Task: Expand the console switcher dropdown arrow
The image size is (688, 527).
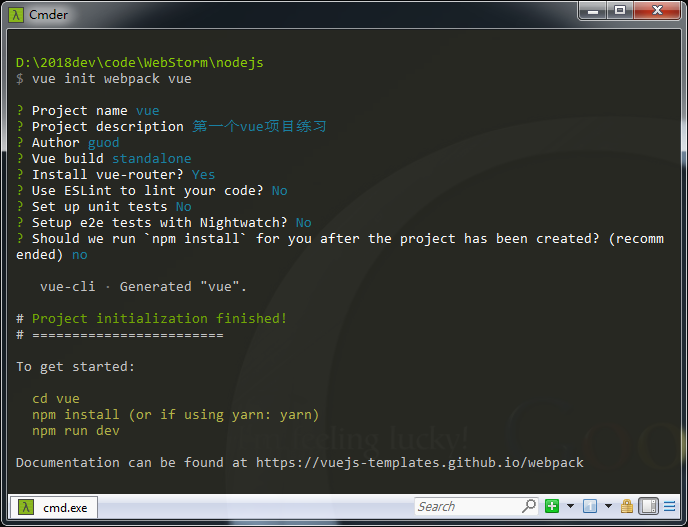Action: 608,506
